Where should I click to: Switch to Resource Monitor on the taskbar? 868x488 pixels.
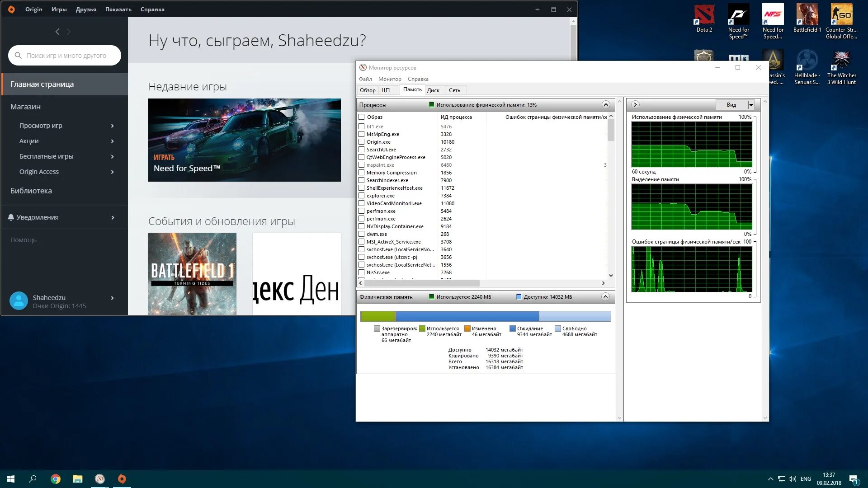click(100, 479)
